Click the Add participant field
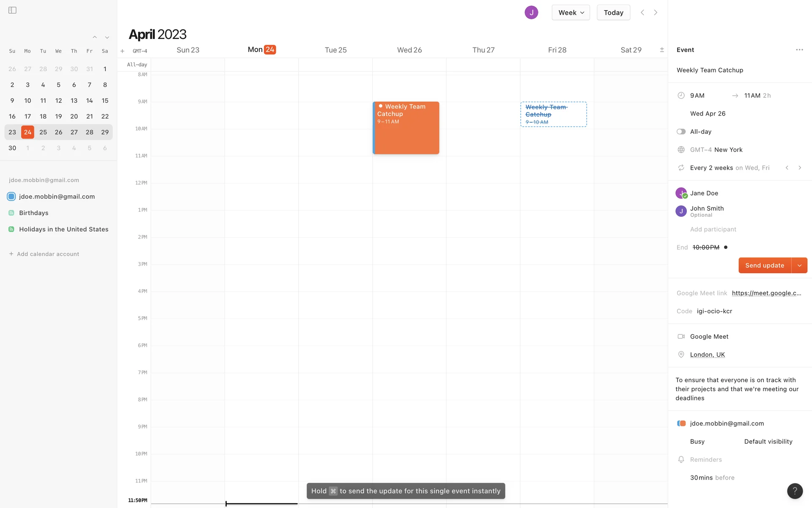 click(x=713, y=229)
